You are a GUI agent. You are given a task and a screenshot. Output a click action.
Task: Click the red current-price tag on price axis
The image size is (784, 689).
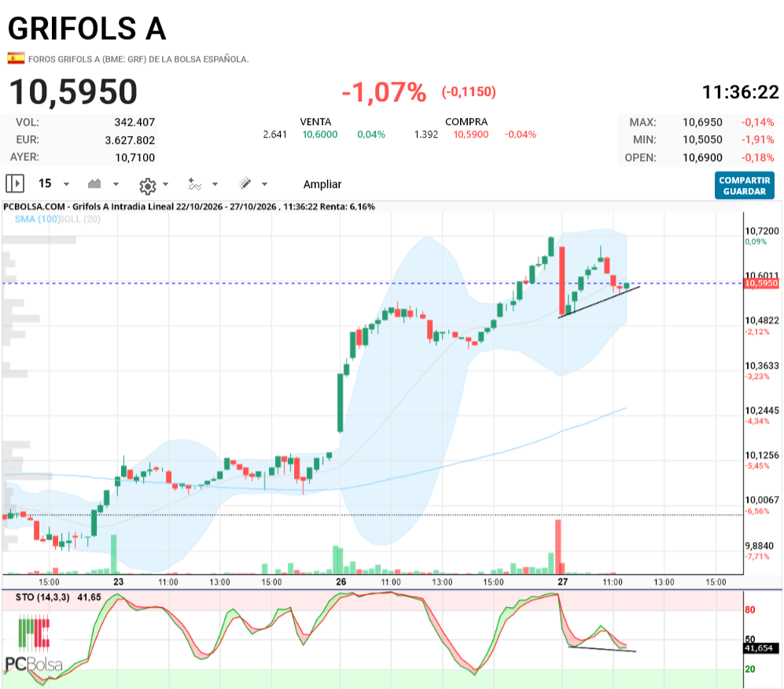click(761, 283)
